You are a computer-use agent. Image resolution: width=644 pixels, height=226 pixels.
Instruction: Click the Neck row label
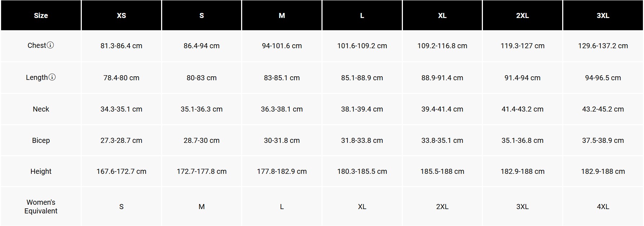41,109
